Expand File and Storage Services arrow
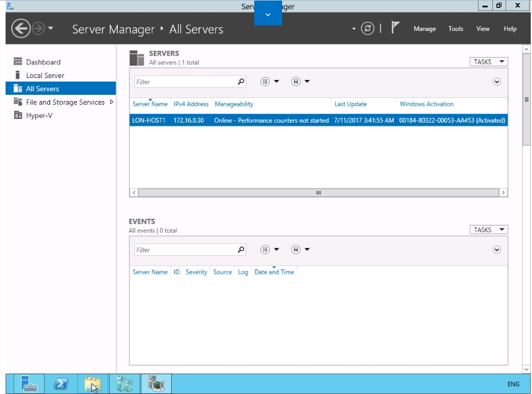This screenshot has width=532, height=394. (x=111, y=102)
